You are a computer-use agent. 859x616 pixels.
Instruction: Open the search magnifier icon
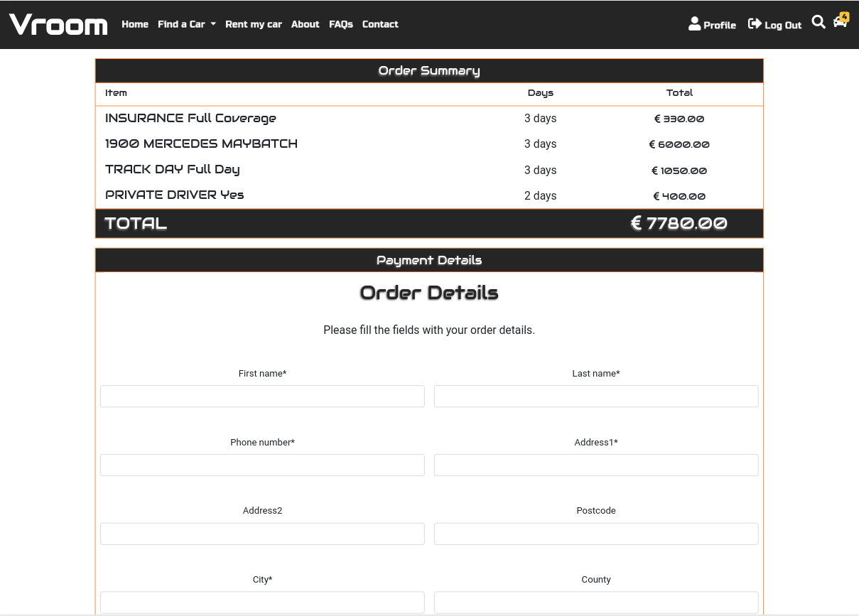819,22
